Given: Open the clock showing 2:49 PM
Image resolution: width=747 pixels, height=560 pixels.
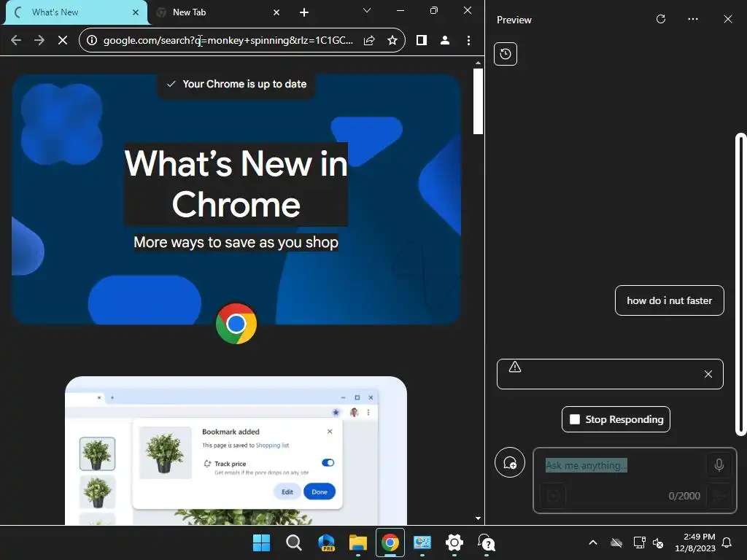Looking at the screenshot, I should point(695,542).
